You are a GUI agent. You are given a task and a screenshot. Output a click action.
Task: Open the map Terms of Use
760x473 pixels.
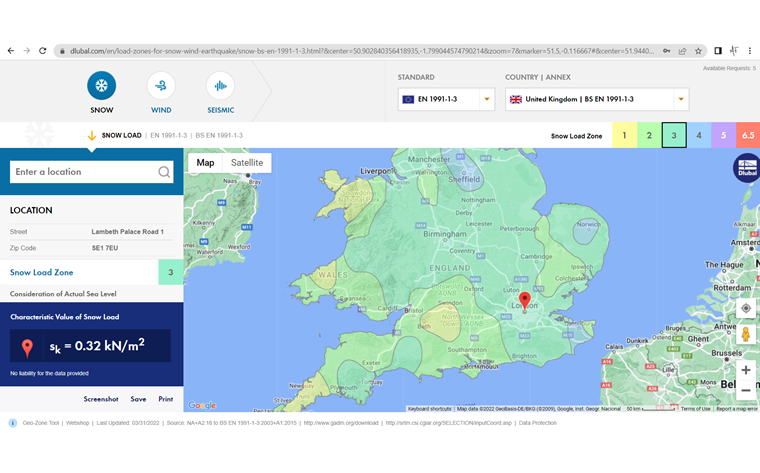695,409
